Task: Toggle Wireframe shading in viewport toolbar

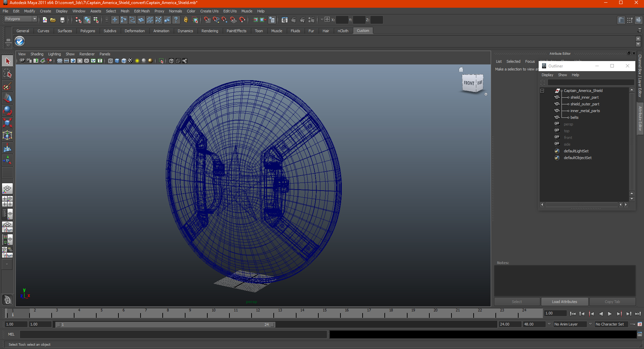Action: pyautogui.click(x=110, y=61)
